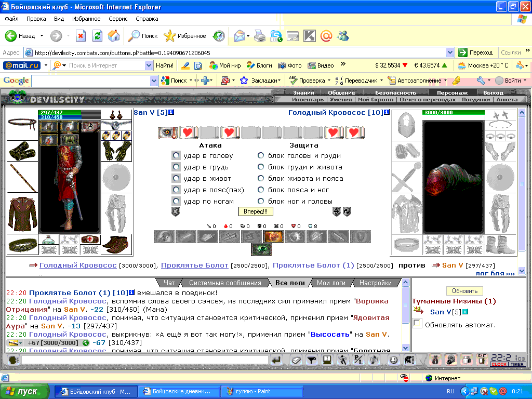Switch to "гуляю - Paint" in the taskbar

point(262,391)
